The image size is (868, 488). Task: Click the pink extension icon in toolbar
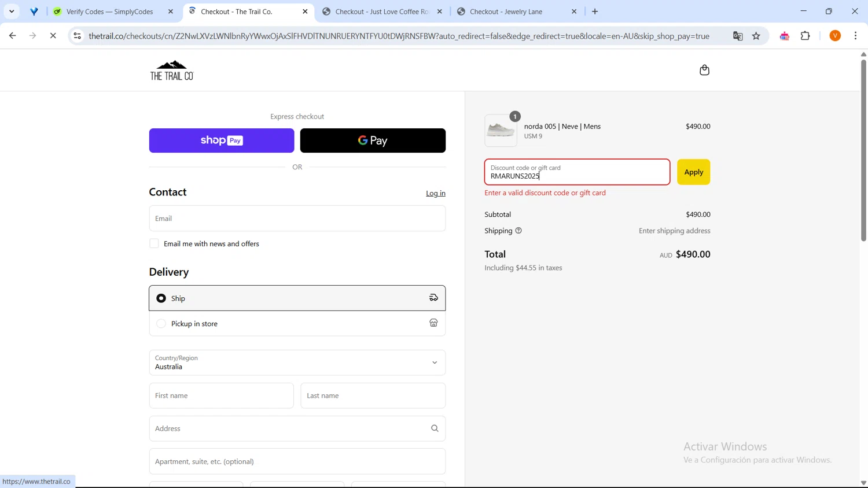pos(785,36)
